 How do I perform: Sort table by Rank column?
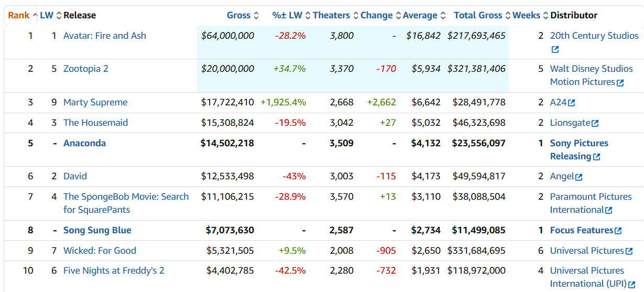[x=19, y=15]
